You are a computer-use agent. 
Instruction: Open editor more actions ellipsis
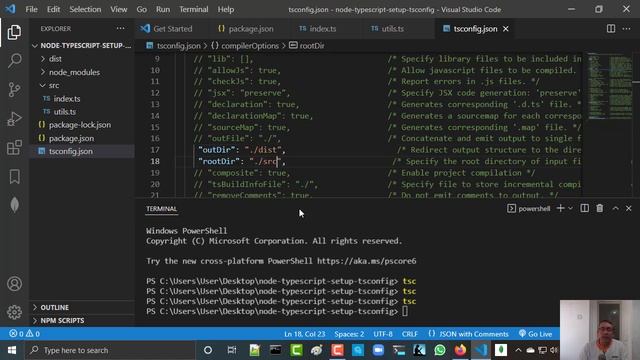pos(627,29)
